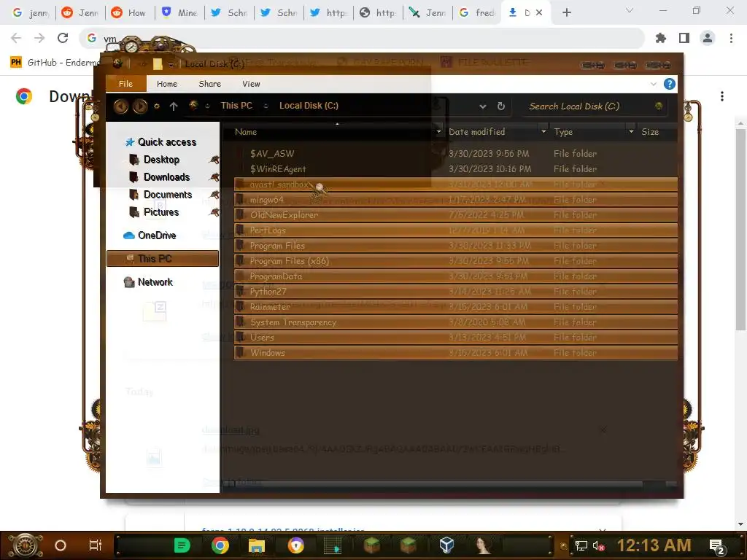Open the notification center on taskbar
Viewport: 747px width, 560px height.
(717, 546)
